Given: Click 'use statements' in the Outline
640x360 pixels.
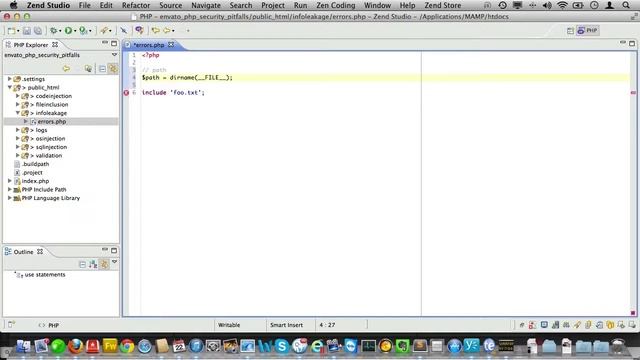Looking at the screenshot, I should [x=45, y=275].
